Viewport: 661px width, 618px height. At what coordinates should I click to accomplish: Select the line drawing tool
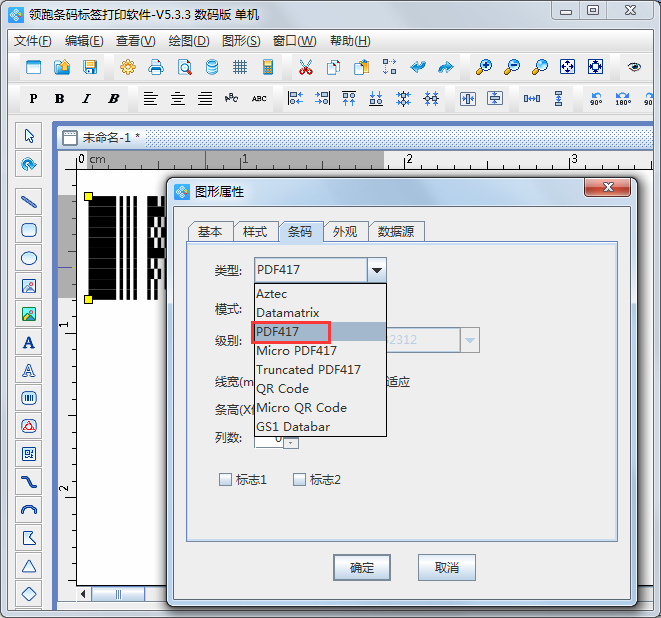[x=29, y=202]
